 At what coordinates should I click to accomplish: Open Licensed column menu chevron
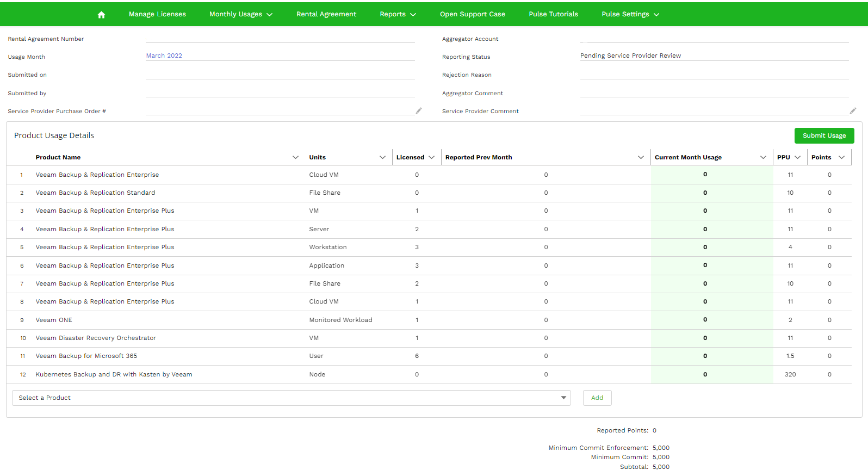click(432, 158)
